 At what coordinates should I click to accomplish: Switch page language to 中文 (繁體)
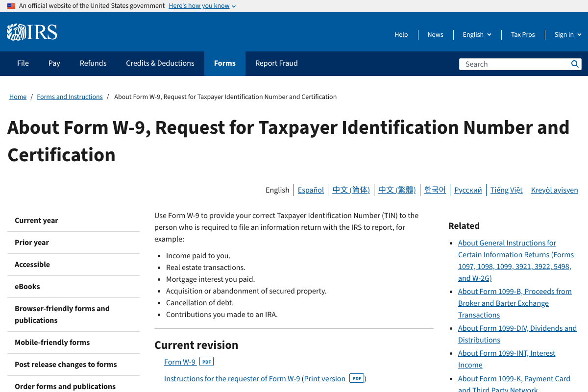click(397, 190)
